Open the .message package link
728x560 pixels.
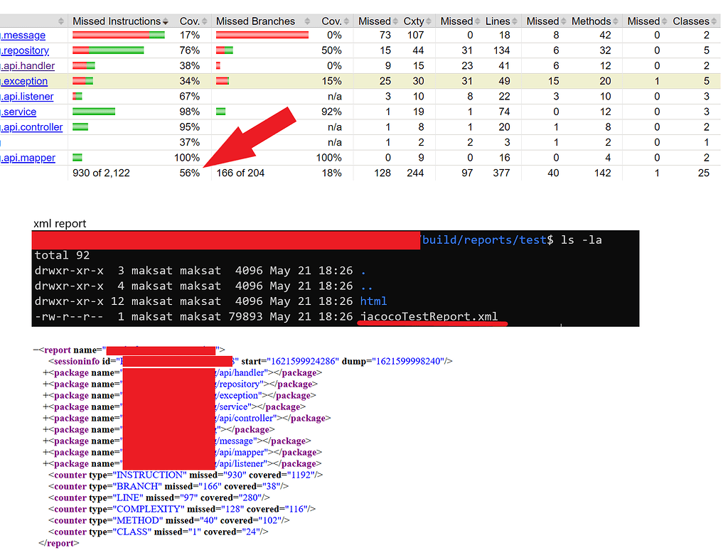coord(21,35)
